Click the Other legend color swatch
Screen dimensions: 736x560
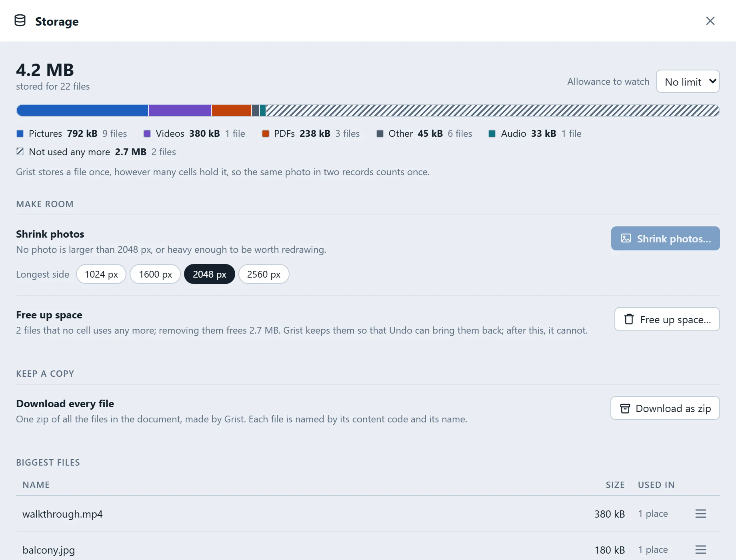pos(380,134)
